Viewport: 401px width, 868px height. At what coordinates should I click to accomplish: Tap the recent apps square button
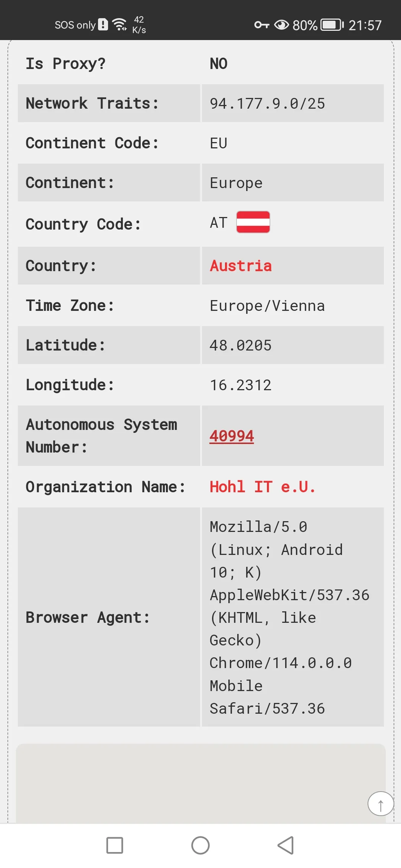[x=115, y=845]
